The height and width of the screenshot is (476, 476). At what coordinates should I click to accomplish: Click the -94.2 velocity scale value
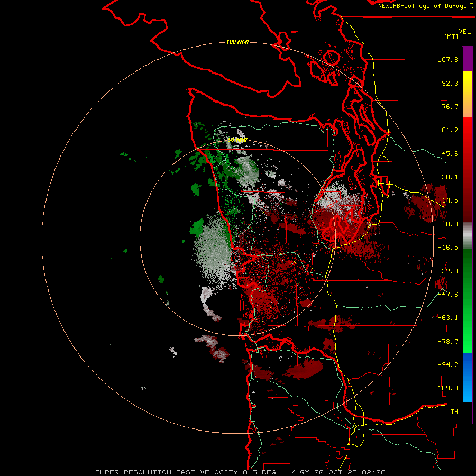[x=448, y=365]
